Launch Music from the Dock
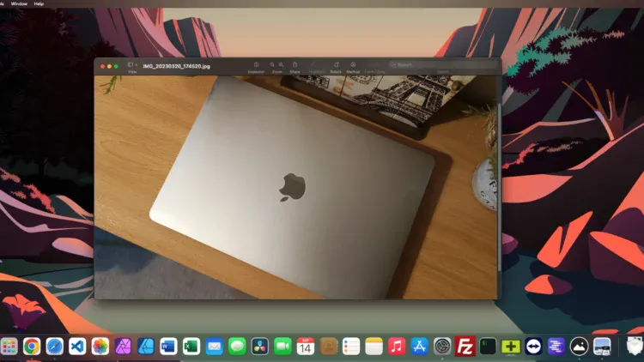Screen dimensions: 644x362 (397, 347)
